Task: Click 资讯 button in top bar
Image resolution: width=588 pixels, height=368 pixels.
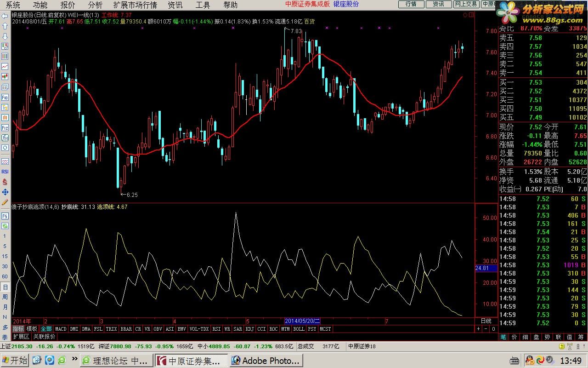Action: pyautogui.click(x=438, y=4)
